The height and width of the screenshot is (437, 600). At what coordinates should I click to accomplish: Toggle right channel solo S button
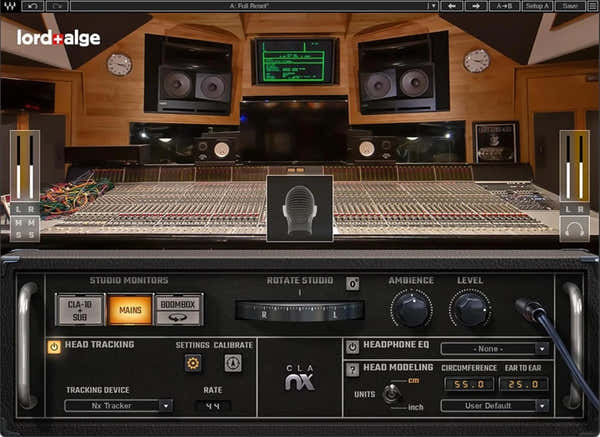click(x=31, y=235)
